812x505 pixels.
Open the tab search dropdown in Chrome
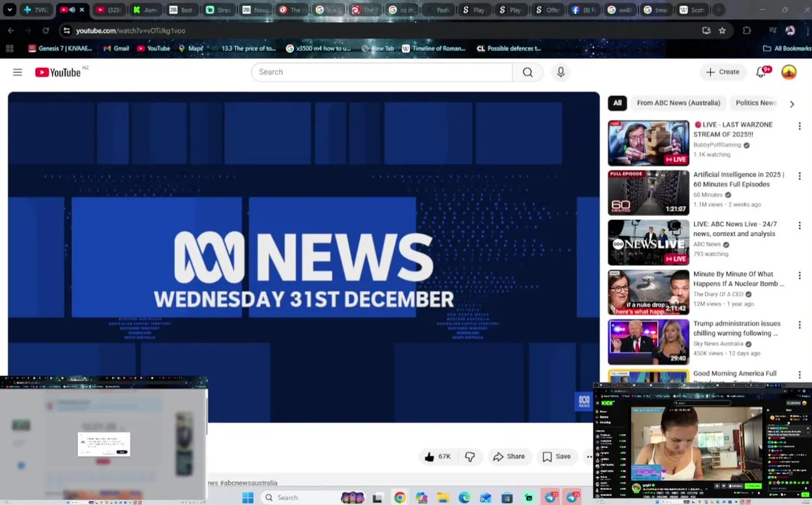[9, 9]
